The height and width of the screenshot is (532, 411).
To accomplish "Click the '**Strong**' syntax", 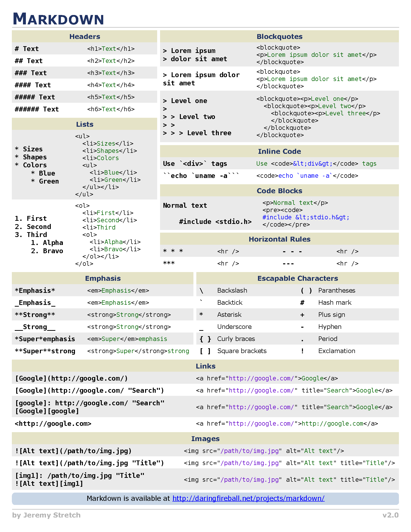I will [35, 315].
